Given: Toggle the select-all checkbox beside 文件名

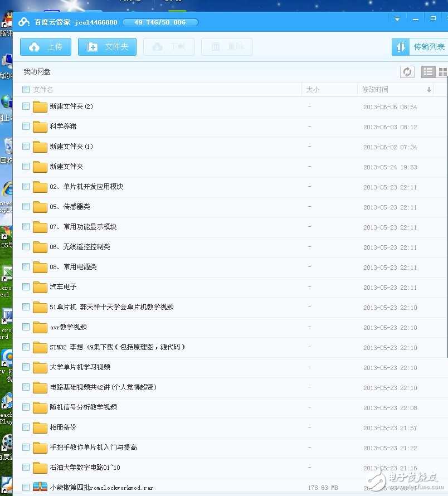Looking at the screenshot, I should pos(26,90).
